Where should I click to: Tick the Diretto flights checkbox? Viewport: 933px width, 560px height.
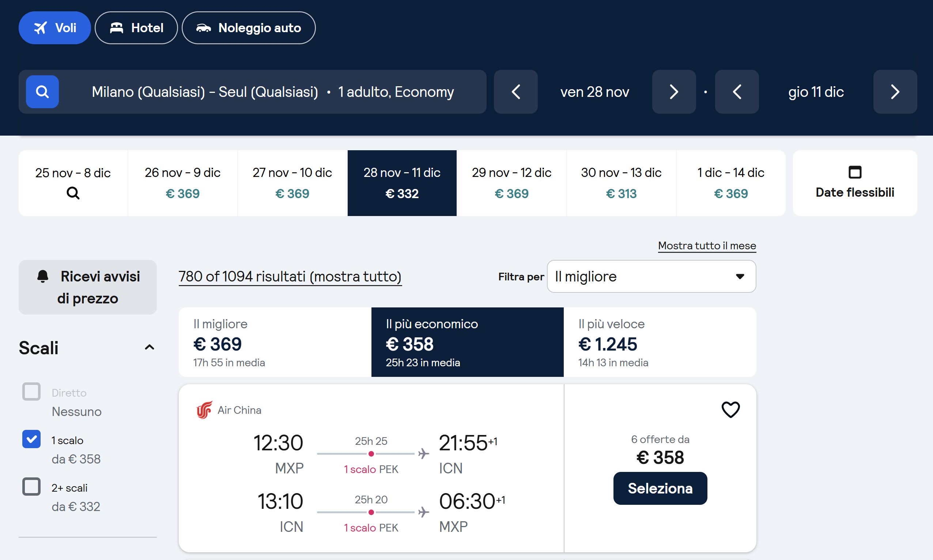31,392
